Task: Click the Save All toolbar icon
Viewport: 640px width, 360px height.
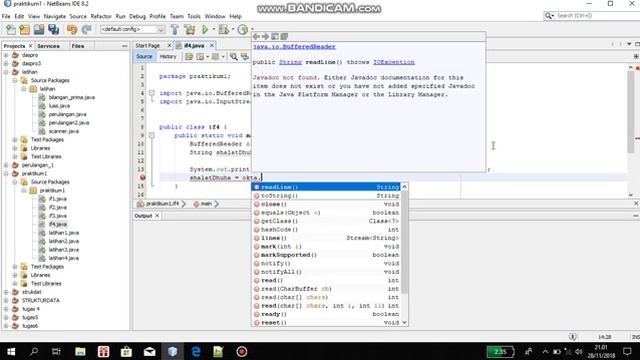Action: [53, 29]
